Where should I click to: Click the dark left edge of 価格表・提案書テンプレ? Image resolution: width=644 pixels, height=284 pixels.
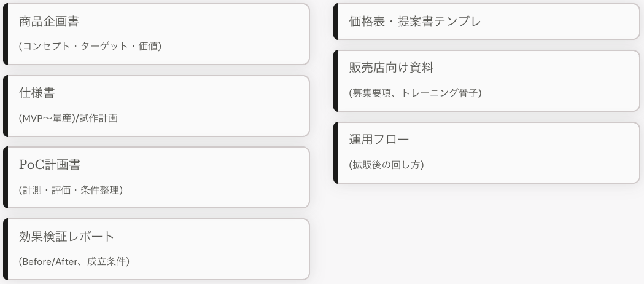tap(336, 22)
